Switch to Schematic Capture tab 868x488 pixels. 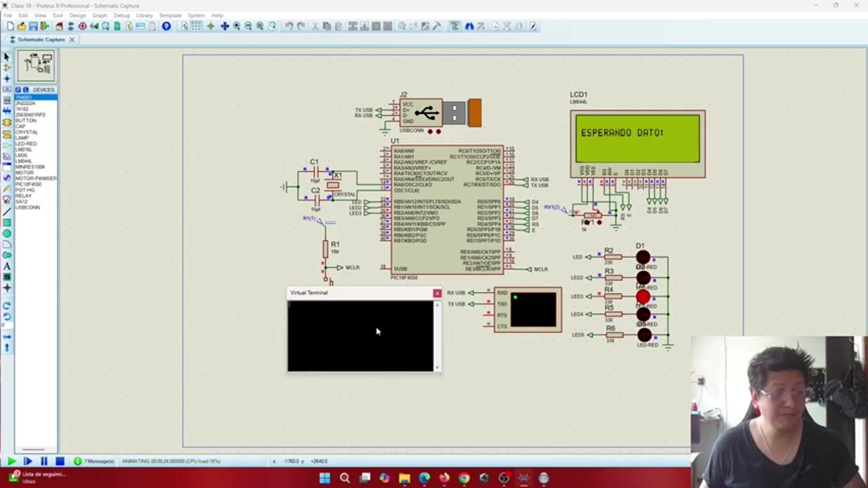[41, 39]
